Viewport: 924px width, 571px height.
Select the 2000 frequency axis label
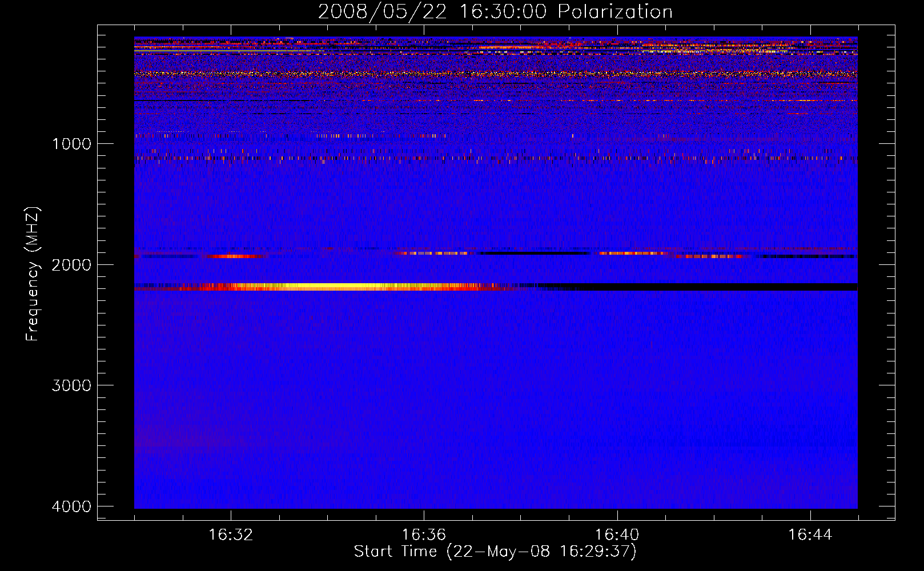tap(71, 264)
